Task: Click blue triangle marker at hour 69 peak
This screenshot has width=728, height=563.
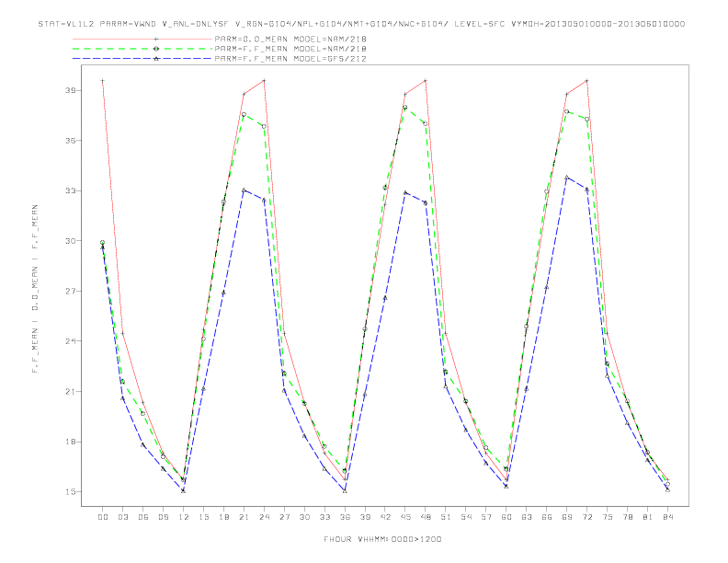Action: [567, 178]
